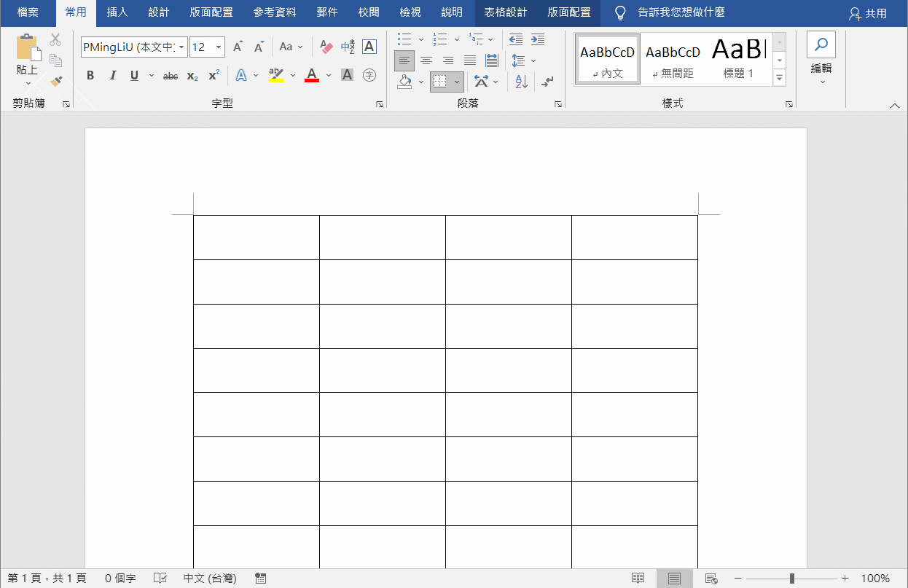The height and width of the screenshot is (588, 908).
Task: Open the Change Case Aa dropdown
Action: [291, 47]
